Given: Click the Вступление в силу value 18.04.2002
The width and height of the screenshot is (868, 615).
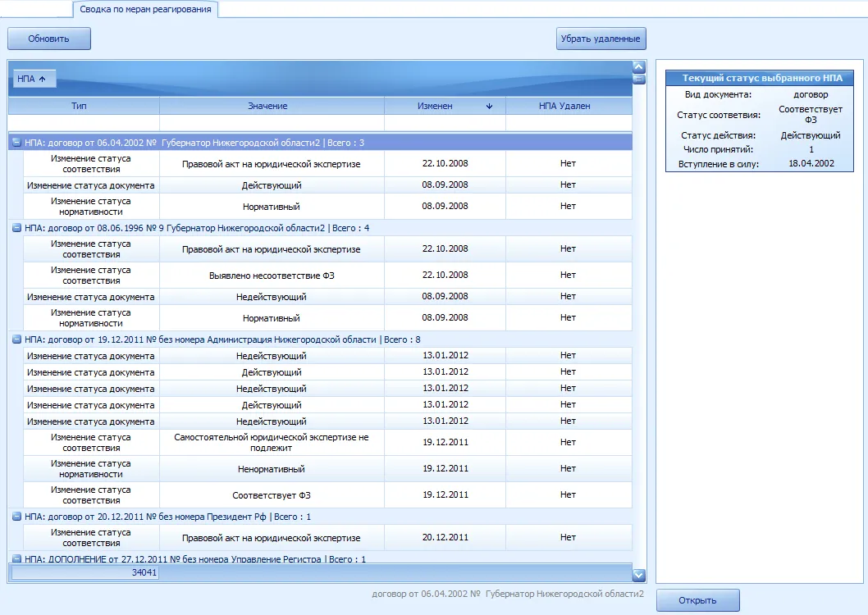Looking at the screenshot, I should (811, 164).
